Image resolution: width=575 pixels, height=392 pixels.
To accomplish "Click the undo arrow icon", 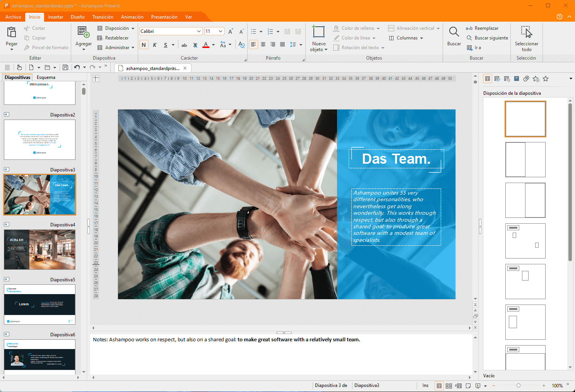I will [77, 67].
